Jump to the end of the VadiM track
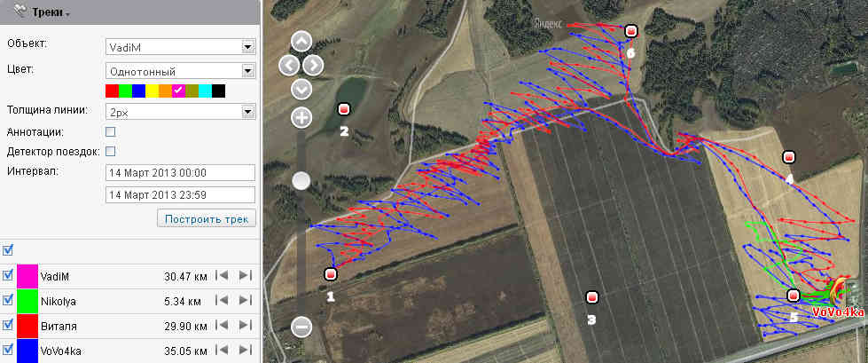The width and height of the screenshot is (868, 363). tap(246, 275)
